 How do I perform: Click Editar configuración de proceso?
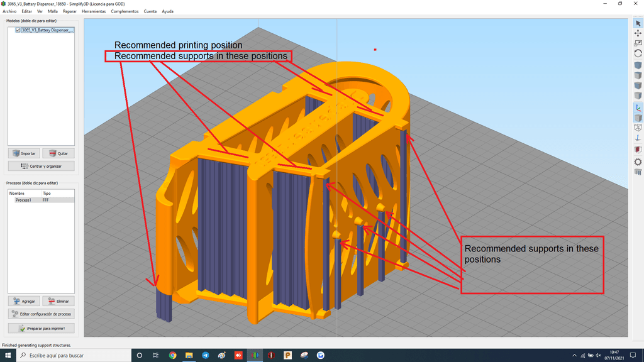pyautogui.click(x=41, y=314)
